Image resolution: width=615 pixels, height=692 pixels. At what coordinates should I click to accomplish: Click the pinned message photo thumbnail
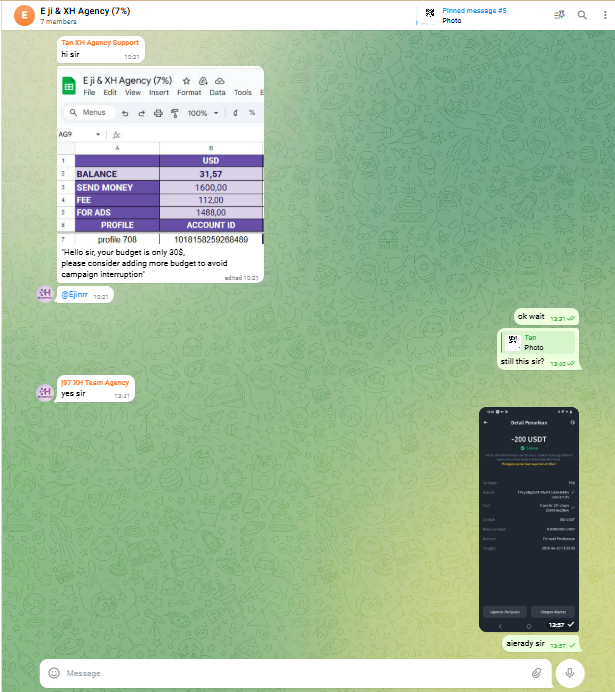click(430, 14)
